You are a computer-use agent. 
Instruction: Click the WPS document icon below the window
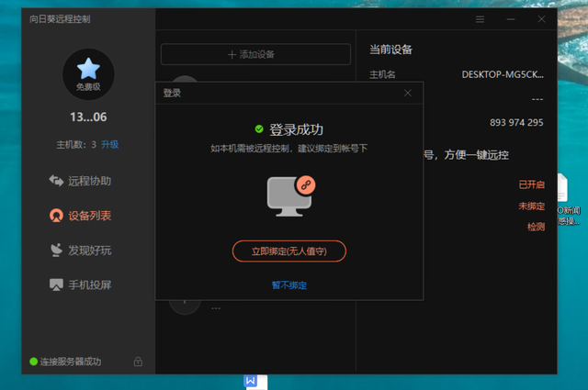(x=255, y=382)
